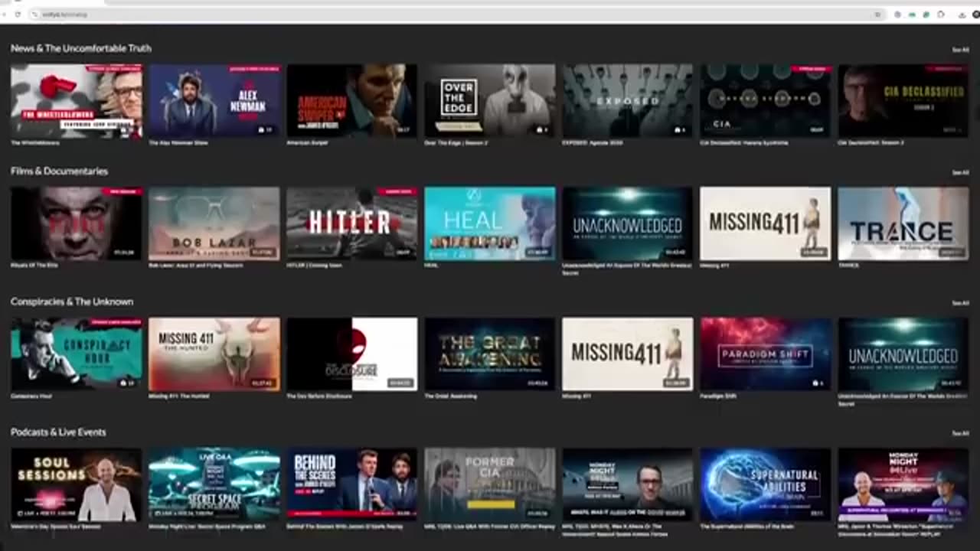Bookmark this page using the star icon
This screenshot has height=551, width=980.
877,15
